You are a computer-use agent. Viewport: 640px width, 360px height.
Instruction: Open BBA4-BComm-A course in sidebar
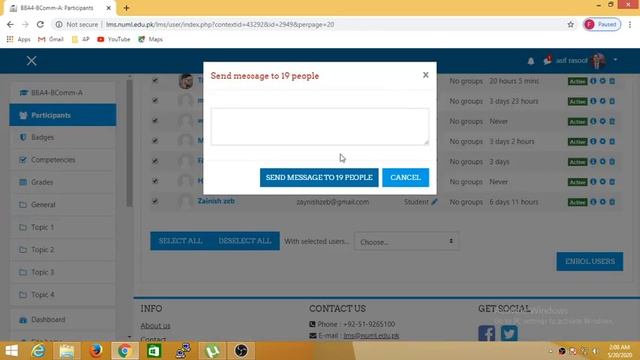coord(62,93)
